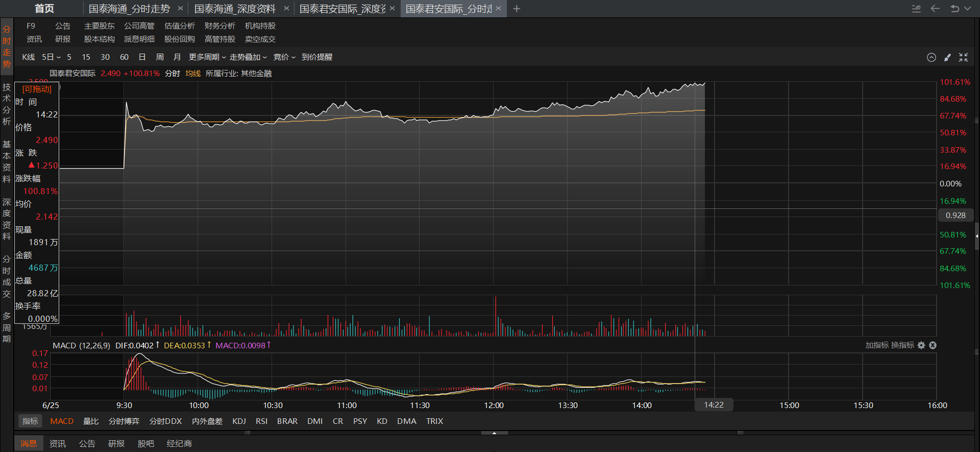Open 卖空成交 short selling link
Viewport: 980px width, 452px height.
(260, 39)
